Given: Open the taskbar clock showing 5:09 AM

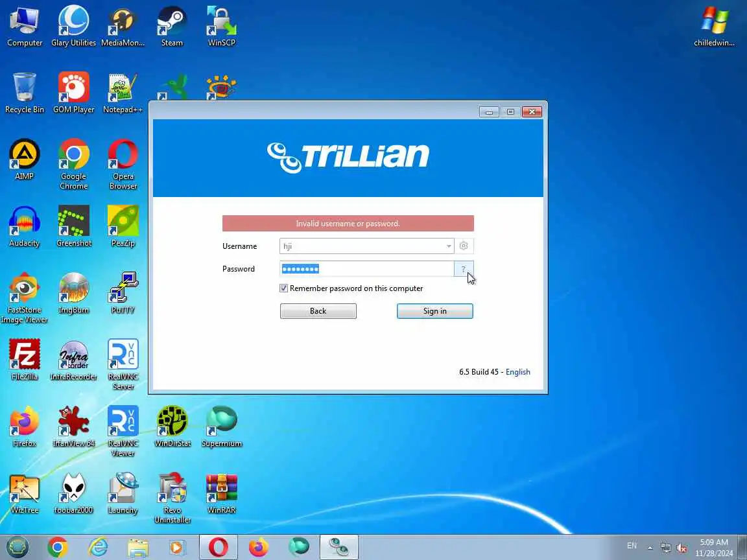Looking at the screenshot, I should (x=714, y=548).
